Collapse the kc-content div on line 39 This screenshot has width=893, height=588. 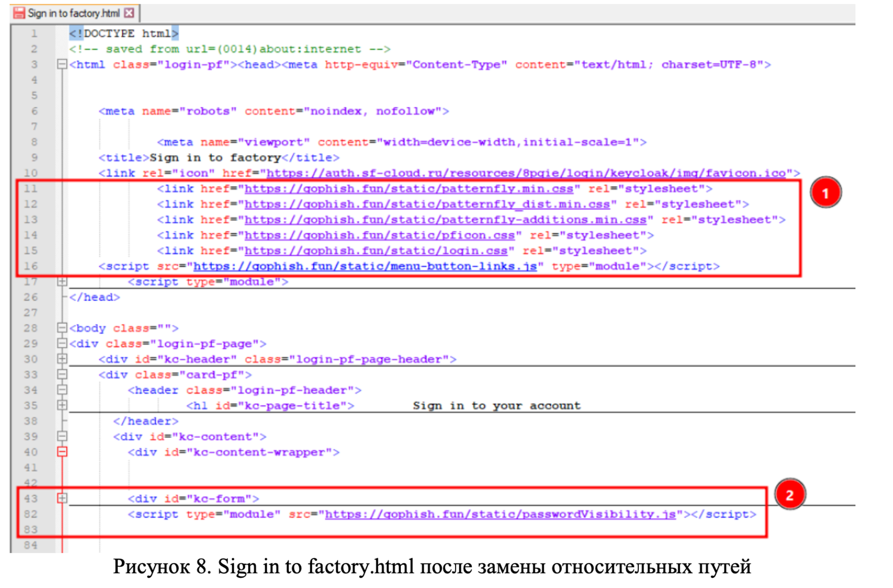[x=62, y=436]
